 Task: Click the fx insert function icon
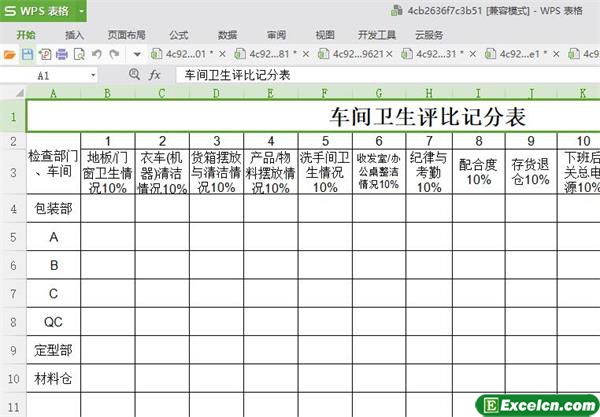[x=154, y=75]
